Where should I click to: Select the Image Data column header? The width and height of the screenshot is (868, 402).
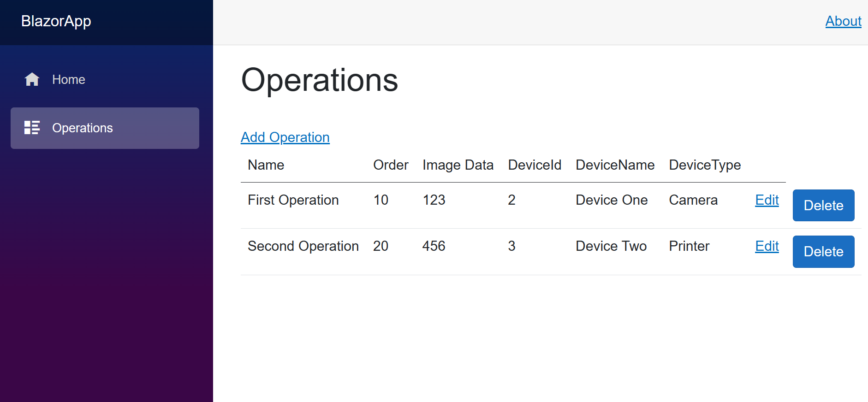point(458,165)
